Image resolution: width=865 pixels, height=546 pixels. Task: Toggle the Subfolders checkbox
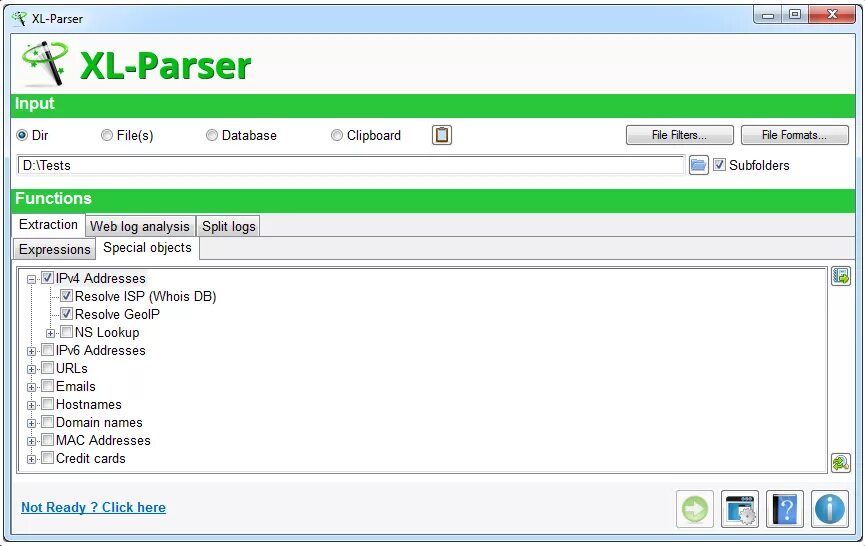(719, 164)
